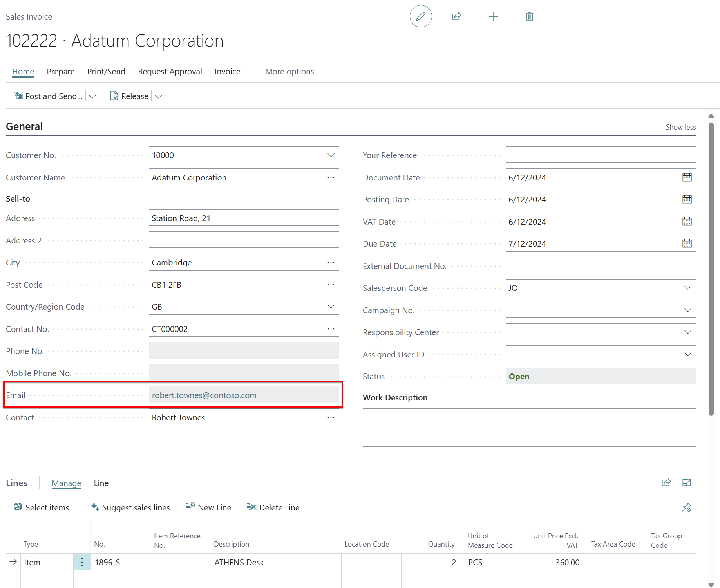Click Open status value
The image size is (720, 588).
coord(519,377)
